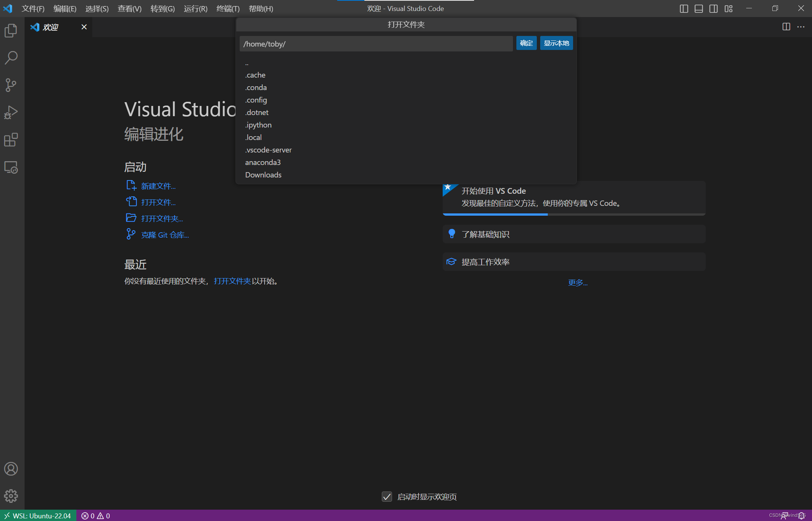The image size is (812, 521).
Task: Open the 了解基础知识 walkthrough
Action: point(574,234)
